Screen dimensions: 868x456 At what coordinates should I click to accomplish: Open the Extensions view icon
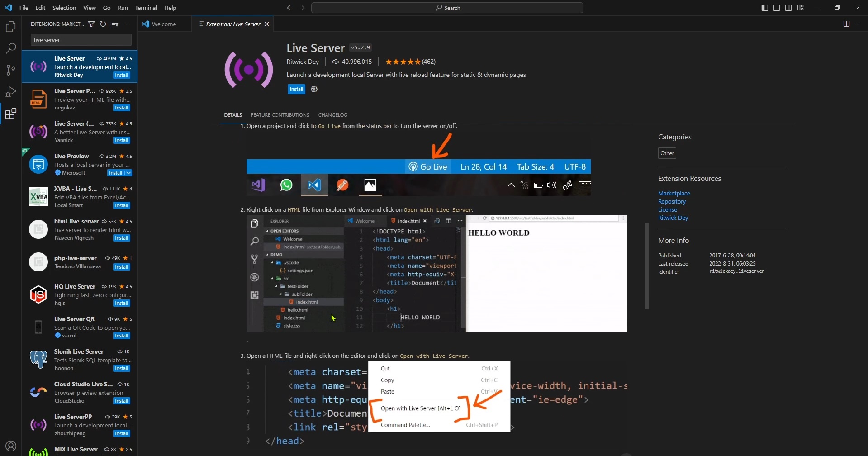(x=11, y=114)
